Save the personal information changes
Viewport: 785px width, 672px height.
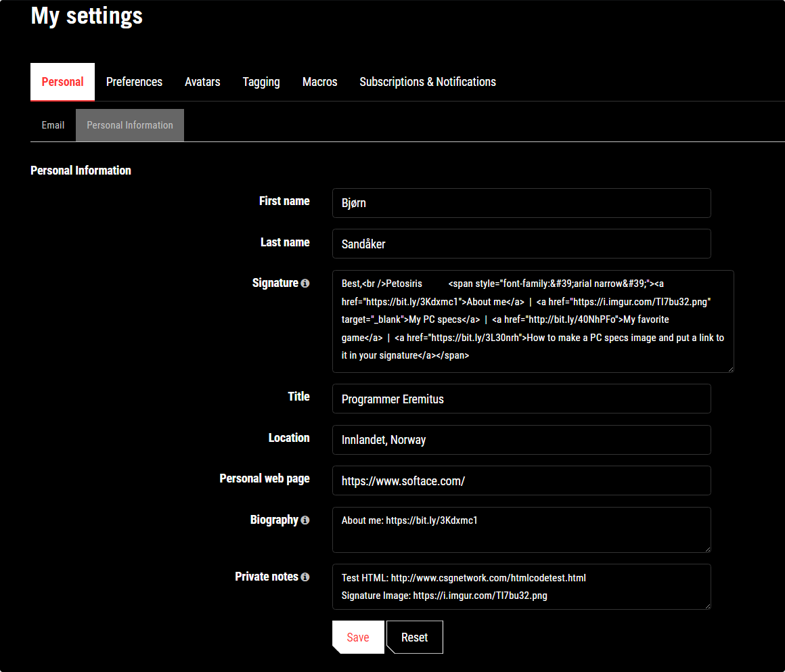(358, 637)
